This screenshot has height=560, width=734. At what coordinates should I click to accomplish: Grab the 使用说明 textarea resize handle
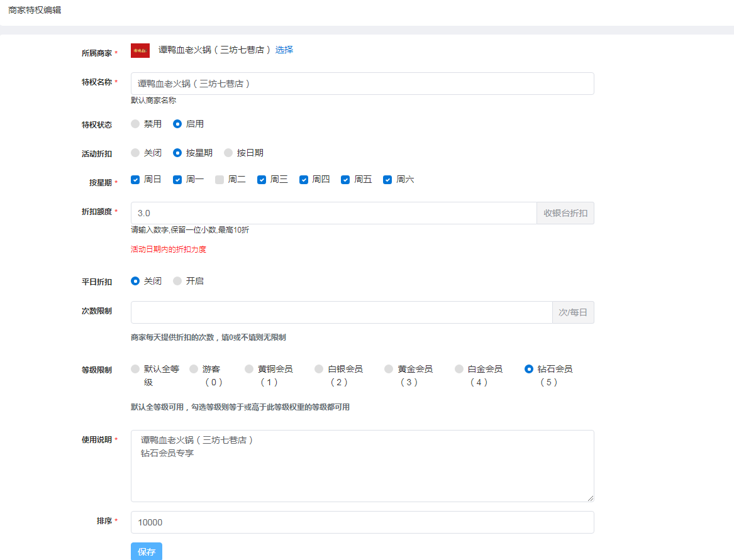(x=591, y=498)
